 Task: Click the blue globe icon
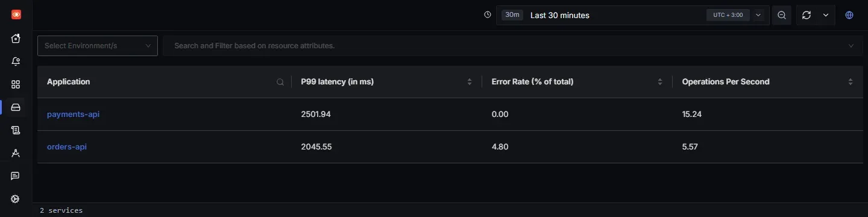[849, 15]
